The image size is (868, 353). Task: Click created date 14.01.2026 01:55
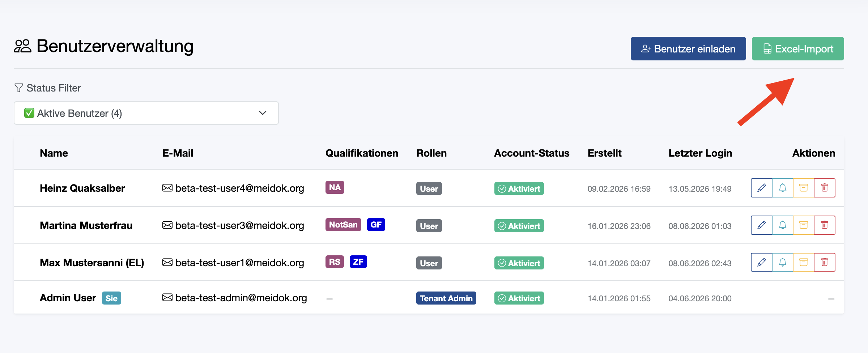click(x=619, y=298)
